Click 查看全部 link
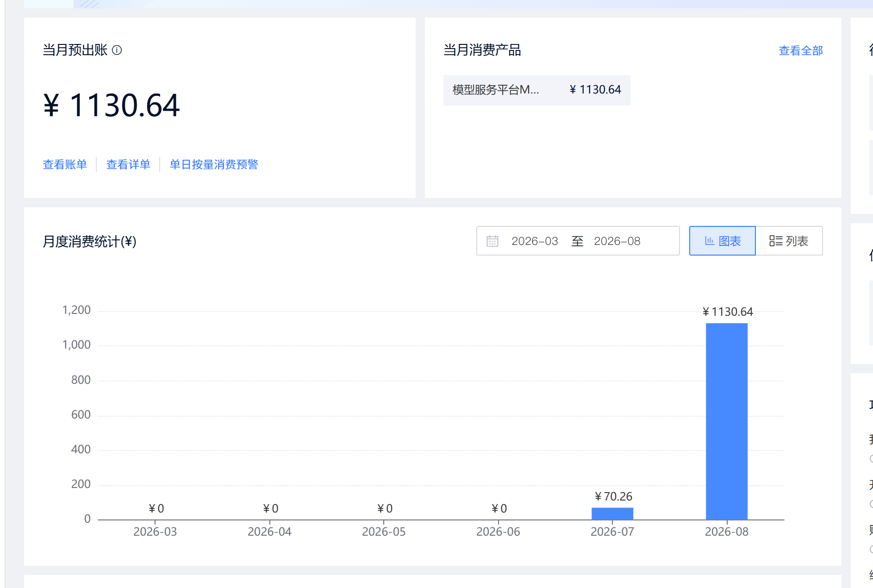873x588 pixels. tap(801, 50)
